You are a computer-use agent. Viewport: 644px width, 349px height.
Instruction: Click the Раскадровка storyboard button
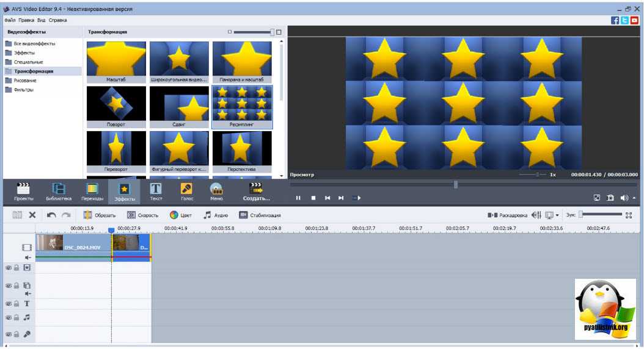tap(507, 215)
